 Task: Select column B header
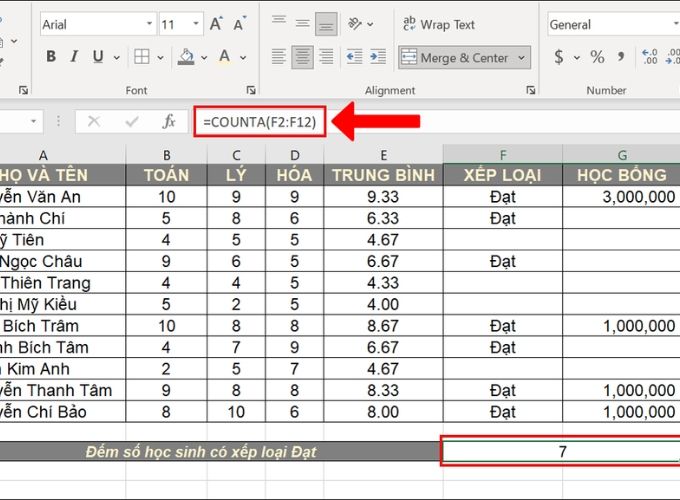[x=167, y=154]
